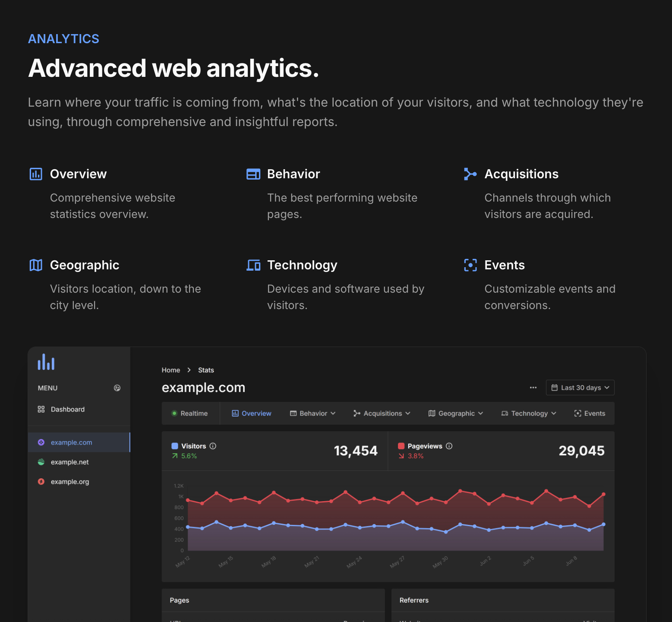Click the purple example.com site icon
The width and height of the screenshot is (672, 622).
(x=41, y=442)
